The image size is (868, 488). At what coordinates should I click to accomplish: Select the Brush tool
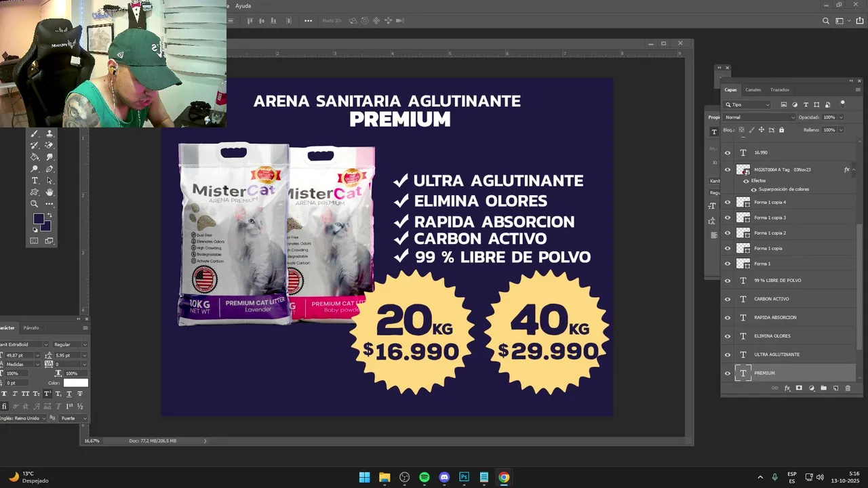[x=35, y=134]
